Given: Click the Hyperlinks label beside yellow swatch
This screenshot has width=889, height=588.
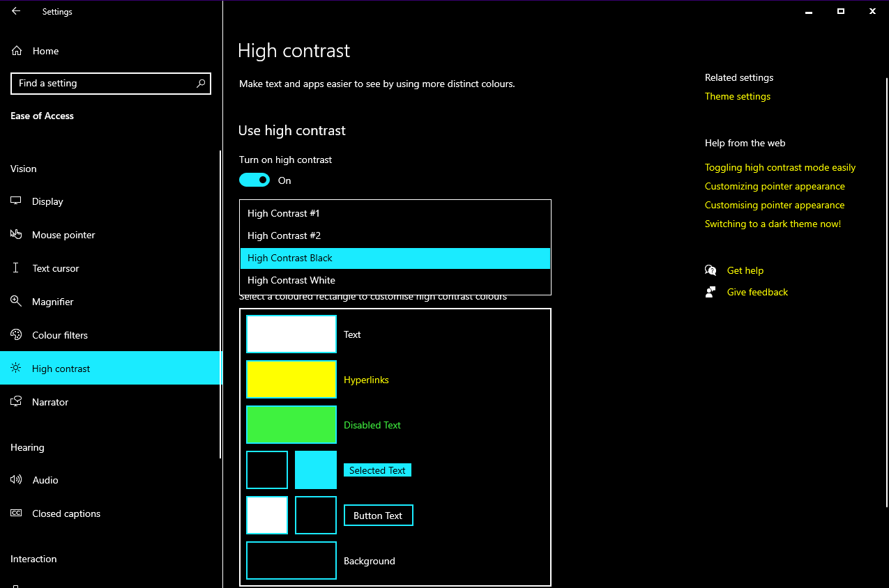Looking at the screenshot, I should tap(366, 380).
